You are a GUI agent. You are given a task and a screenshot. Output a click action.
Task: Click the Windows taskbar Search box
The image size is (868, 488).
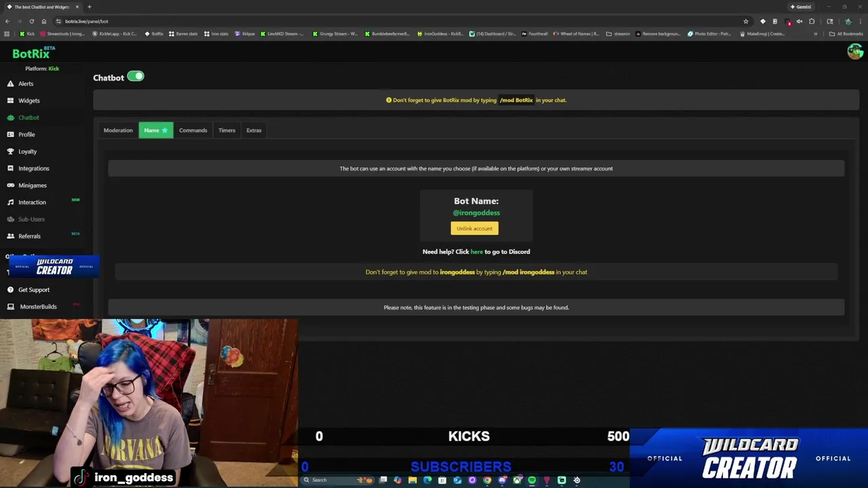tap(337, 480)
